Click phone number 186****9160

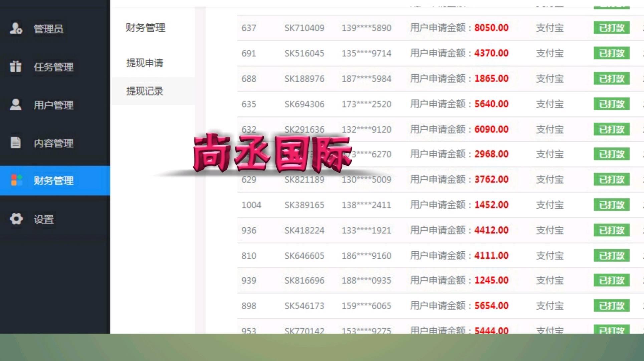(x=366, y=256)
